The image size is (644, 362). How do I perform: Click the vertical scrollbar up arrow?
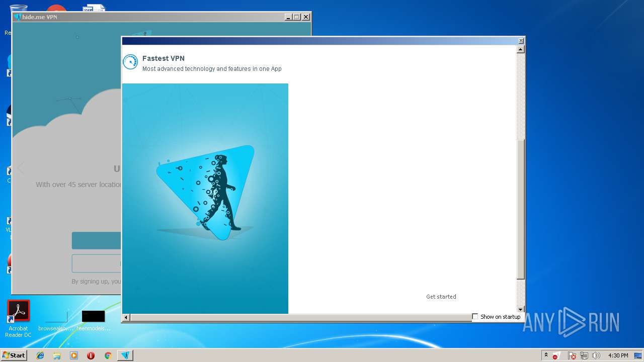(x=521, y=49)
